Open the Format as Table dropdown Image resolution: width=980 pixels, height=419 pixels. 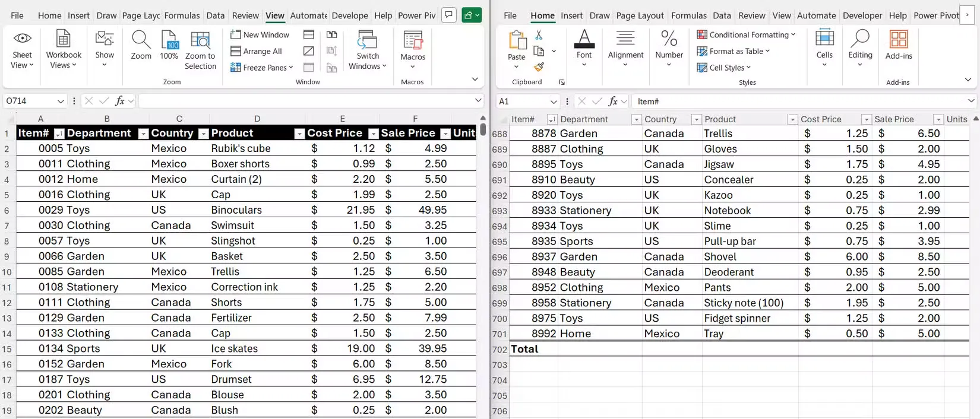click(x=734, y=51)
